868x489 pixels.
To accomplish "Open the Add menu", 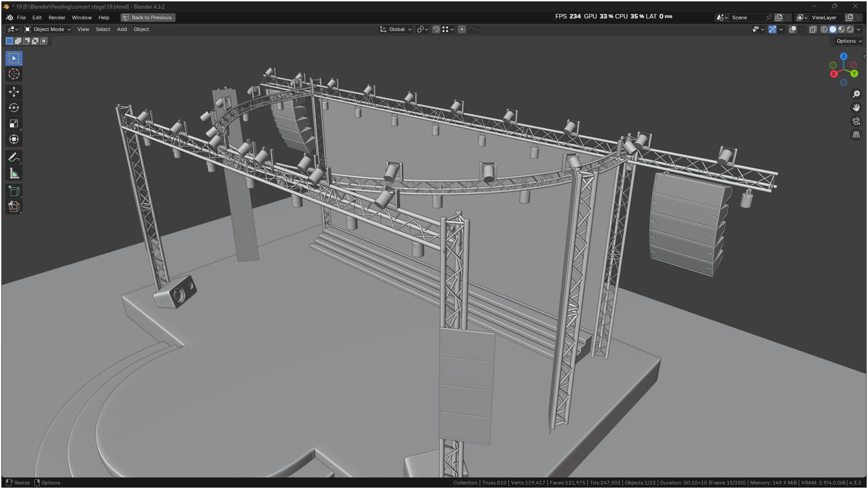I will click(x=122, y=29).
